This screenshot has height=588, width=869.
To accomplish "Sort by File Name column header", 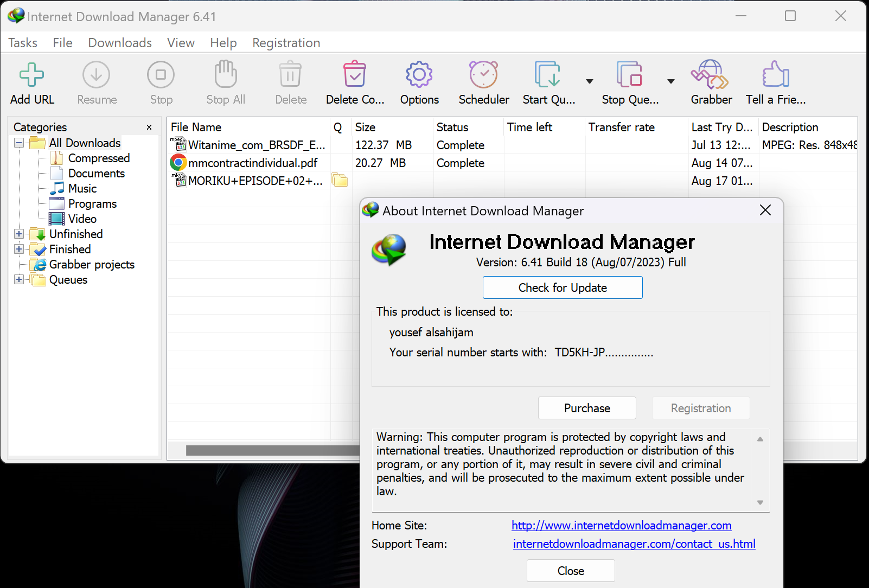I will click(x=248, y=127).
